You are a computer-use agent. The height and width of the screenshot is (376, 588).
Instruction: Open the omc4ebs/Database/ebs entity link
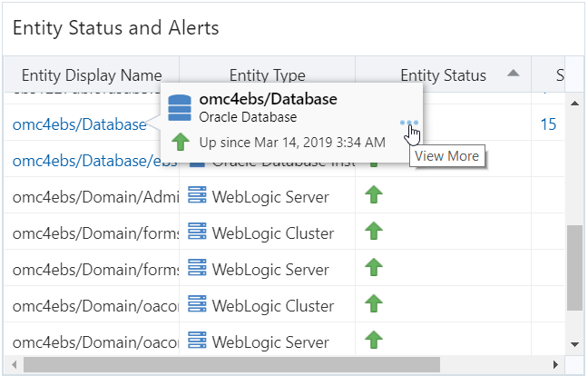[x=95, y=161]
